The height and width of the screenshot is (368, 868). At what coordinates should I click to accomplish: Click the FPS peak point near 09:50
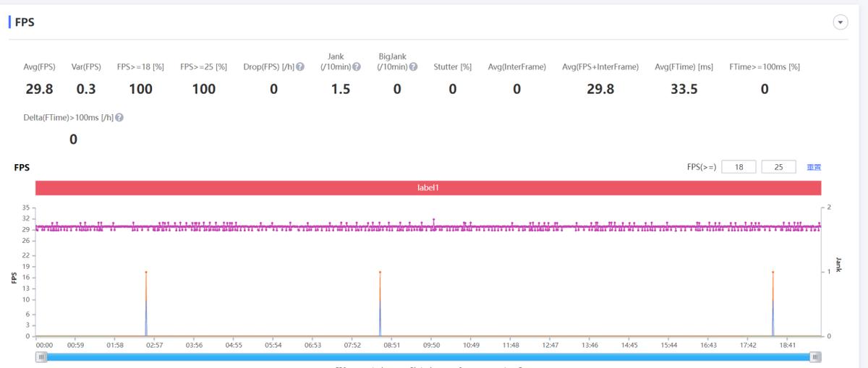(433, 219)
